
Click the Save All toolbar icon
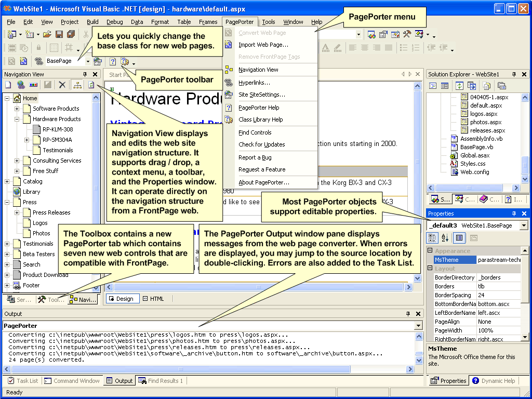pyautogui.click(x=71, y=34)
